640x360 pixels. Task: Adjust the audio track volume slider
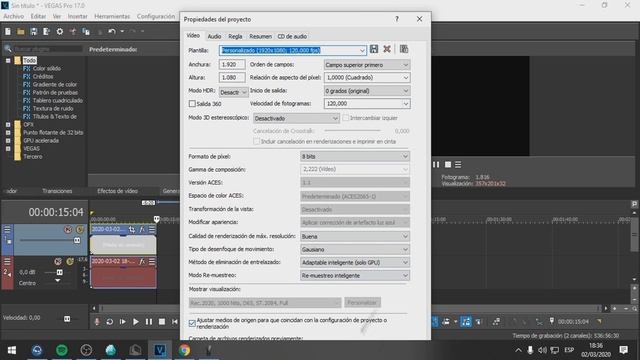pos(60,272)
